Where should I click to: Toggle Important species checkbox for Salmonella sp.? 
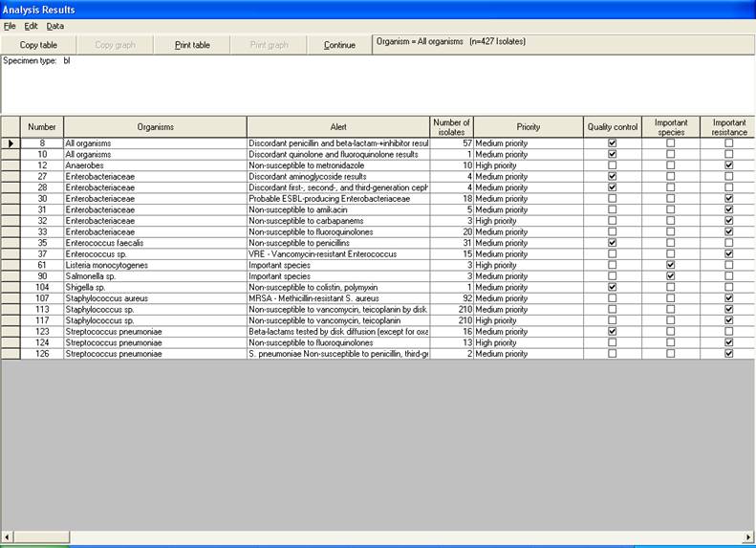coord(671,276)
